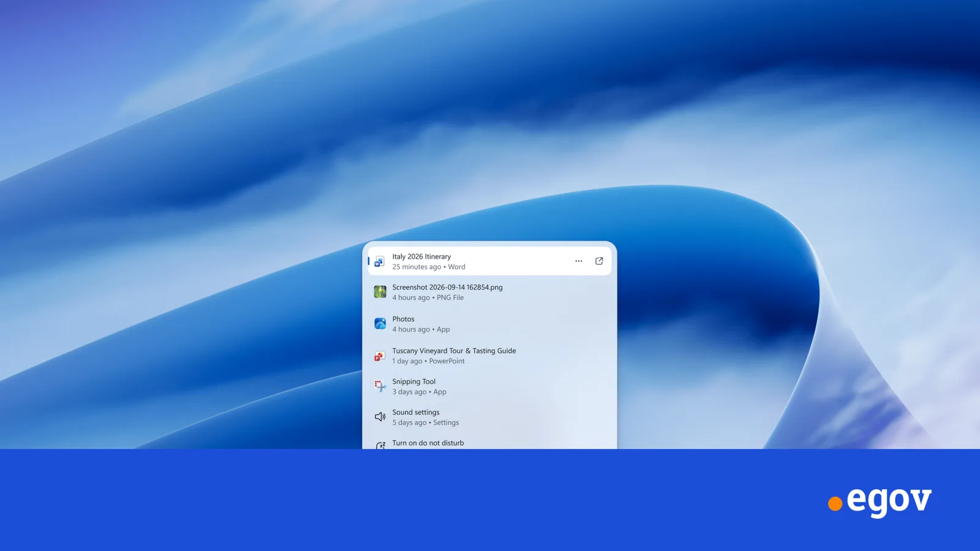Screen dimensions: 980x551
Task: Click the "3 days ago • App" subtitle
Action: coord(419,392)
